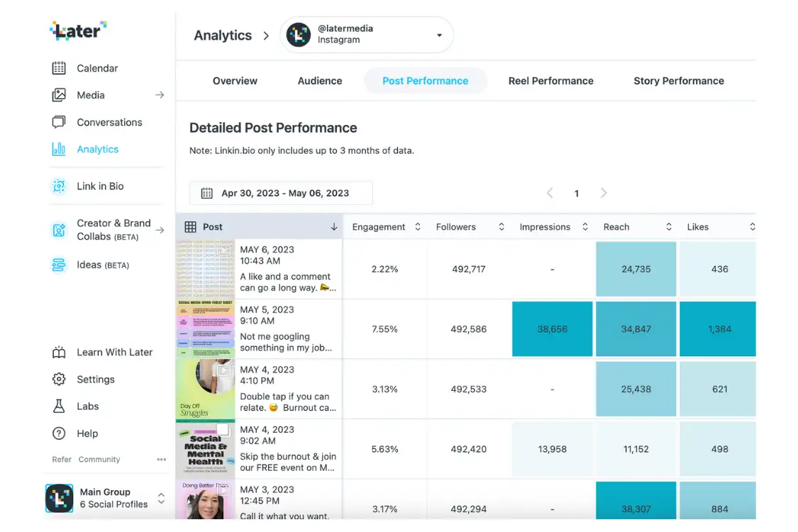The width and height of the screenshot is (798, 532).
Task: Open the May 6 post thumbnail
Action: 206,269
